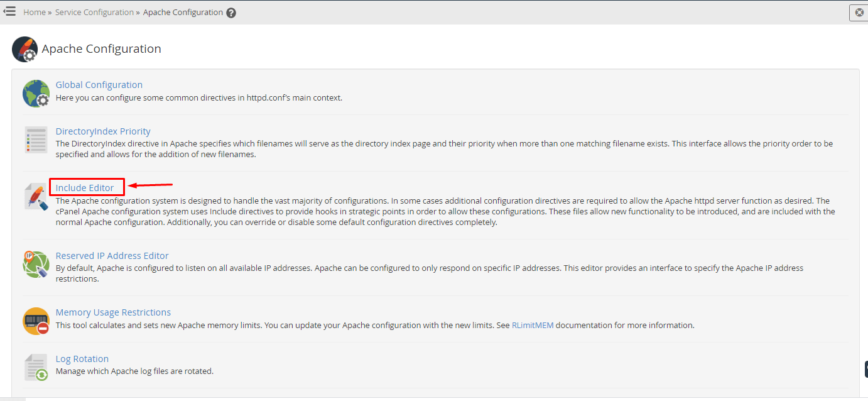This screenshot has width=868, height=401.
Task: Click the Log Rotation document icon
Action: (36, 367)
